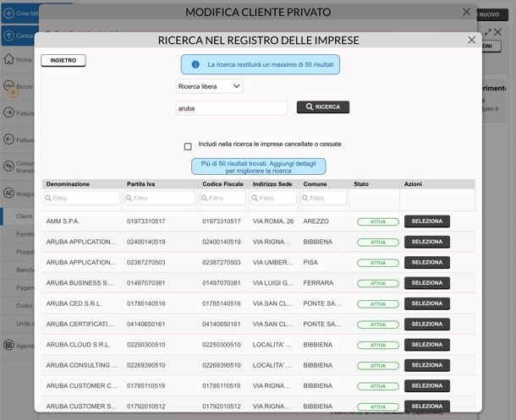Click the ARUBA CLOUD S.R.L. name cell
Screen dimensions: 516x420
click(x=79, y=345)
